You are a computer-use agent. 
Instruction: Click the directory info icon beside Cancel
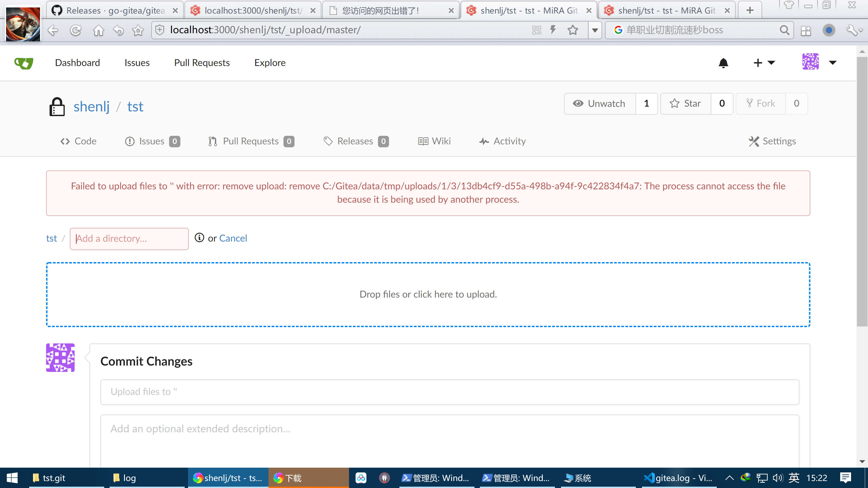(199, 238)
